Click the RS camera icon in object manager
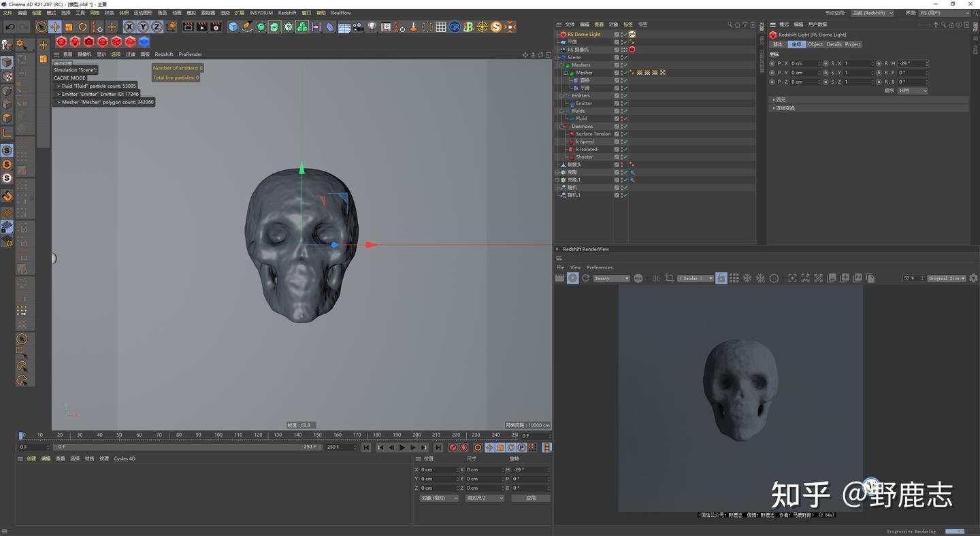 [x=563, y=50]
